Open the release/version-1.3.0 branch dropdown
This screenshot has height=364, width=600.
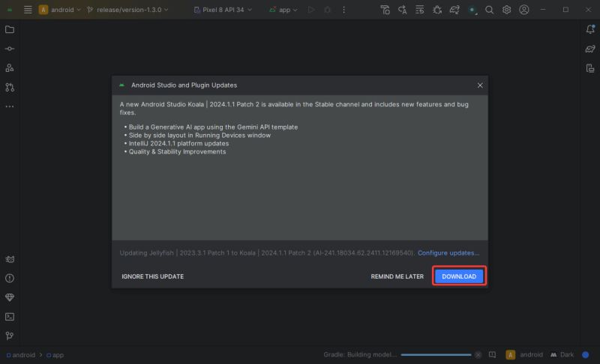click(127, 10)
